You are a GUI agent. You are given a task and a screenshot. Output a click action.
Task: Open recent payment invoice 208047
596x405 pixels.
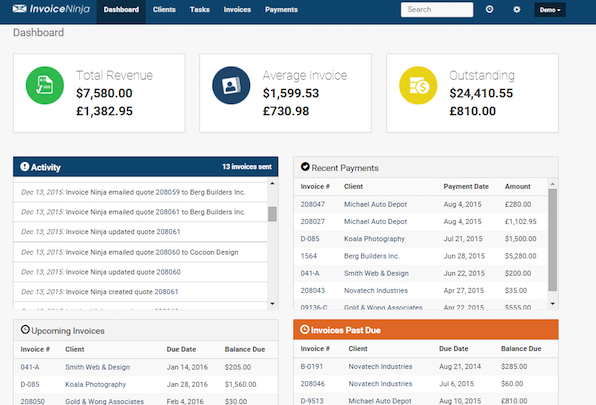tap(312, 204)
